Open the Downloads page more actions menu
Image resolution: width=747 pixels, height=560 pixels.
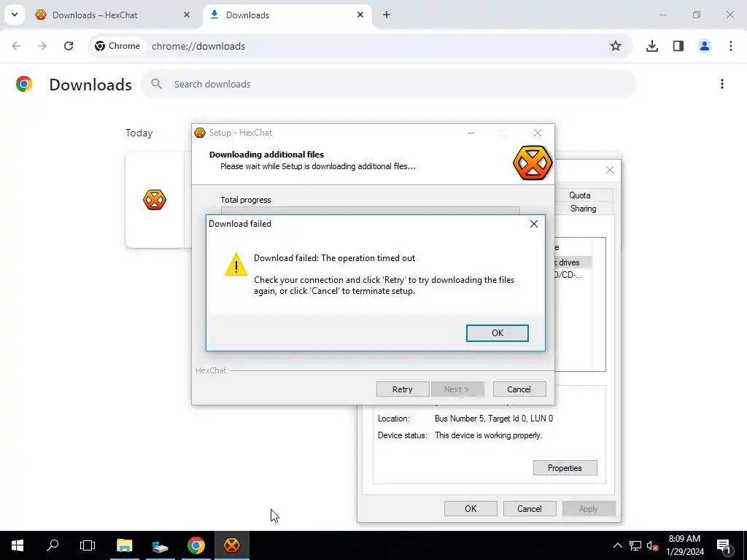click(722, 85)
